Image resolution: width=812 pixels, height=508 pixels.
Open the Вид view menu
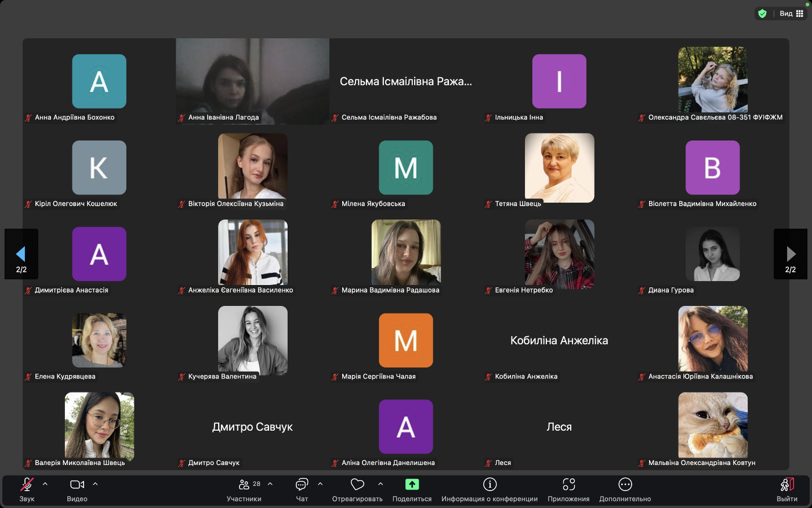point(791,13)
